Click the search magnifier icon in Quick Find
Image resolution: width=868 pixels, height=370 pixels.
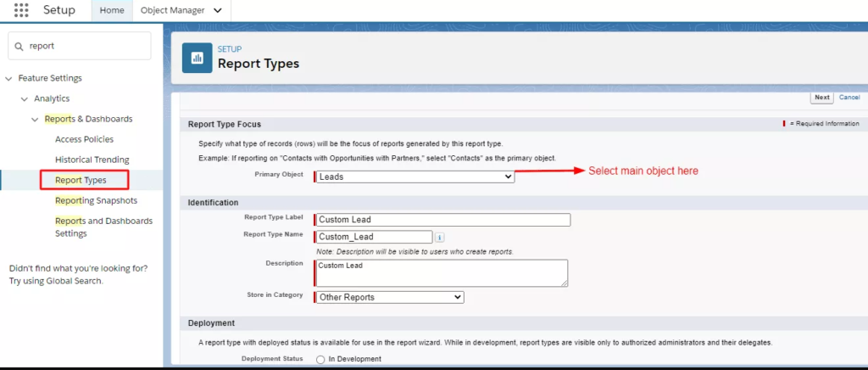[x=19, y=46]
